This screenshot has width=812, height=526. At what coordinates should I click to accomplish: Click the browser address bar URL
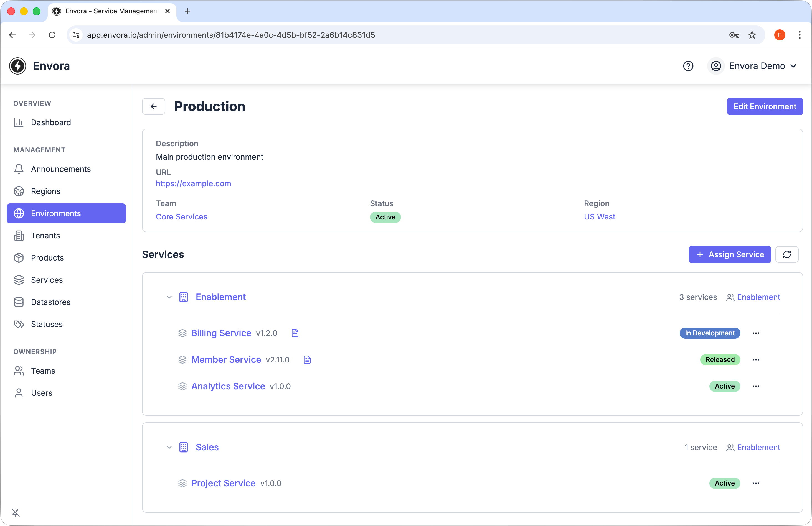[231, 35]
